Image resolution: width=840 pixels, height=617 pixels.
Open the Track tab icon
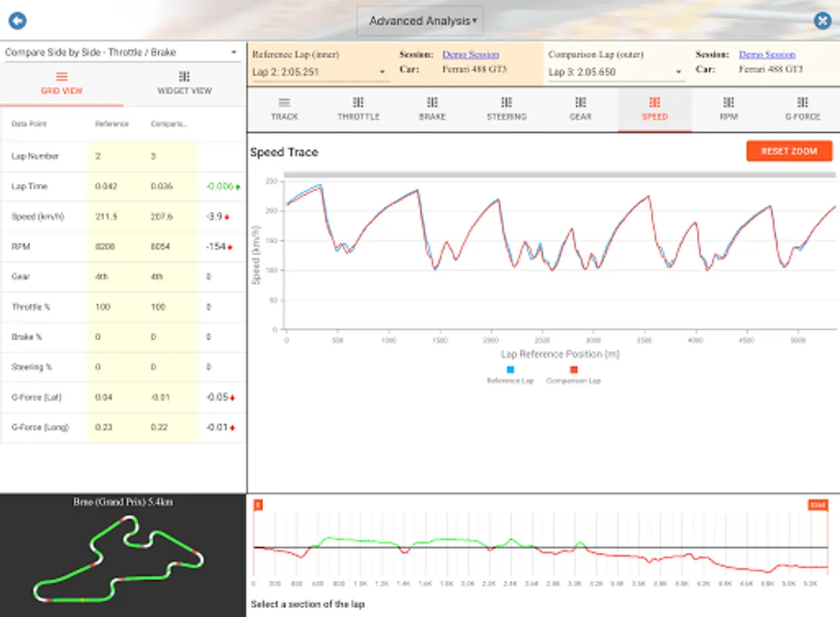pyautogui.click(x=284, y=102)
